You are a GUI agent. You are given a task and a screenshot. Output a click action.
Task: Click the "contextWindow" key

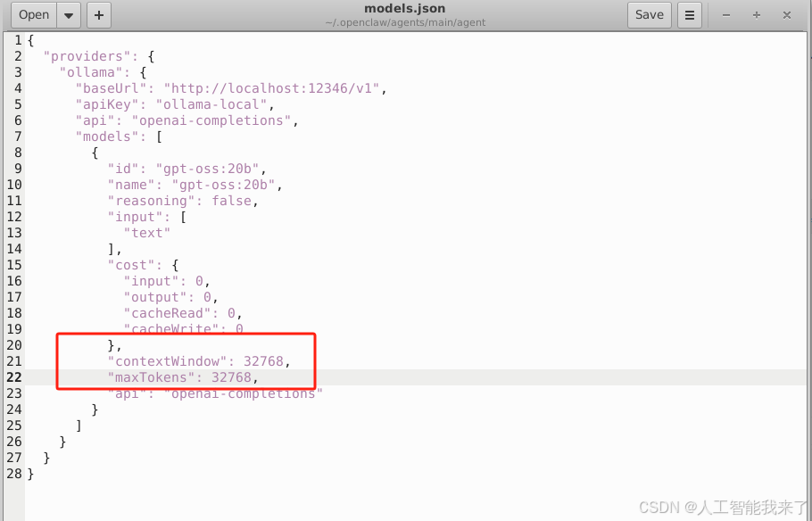(x=167, y=361)
